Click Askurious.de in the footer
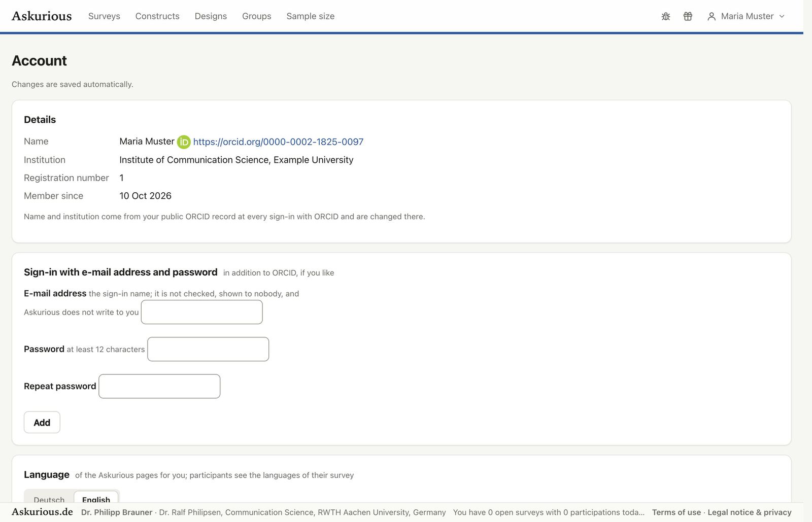The image size is (812, 522). point(42,512)
